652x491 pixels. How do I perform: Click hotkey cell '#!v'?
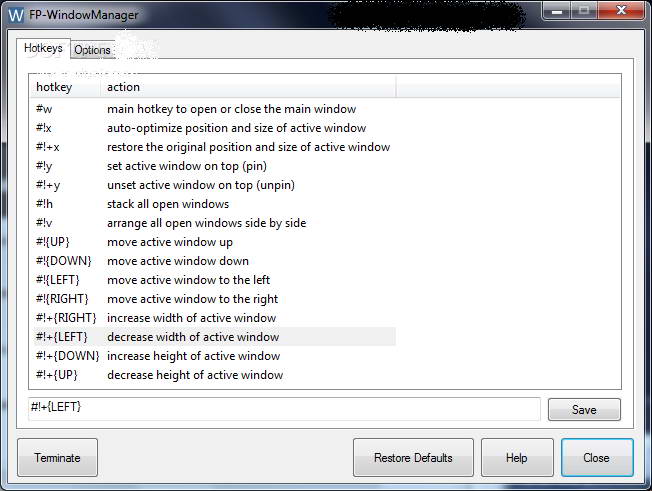(44, 223)
